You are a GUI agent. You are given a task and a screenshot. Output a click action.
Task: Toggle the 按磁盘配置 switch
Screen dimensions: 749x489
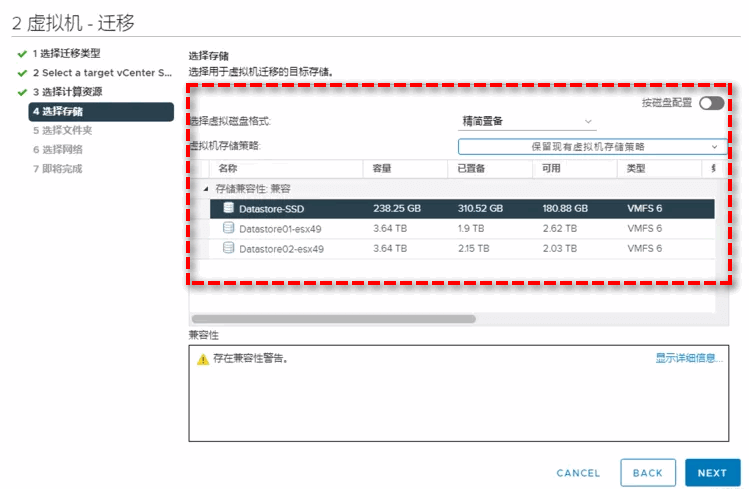(x=711, y=103)
